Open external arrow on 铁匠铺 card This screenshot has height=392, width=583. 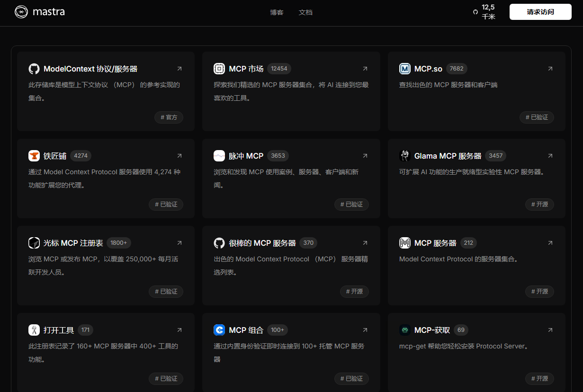coord(179,156)
